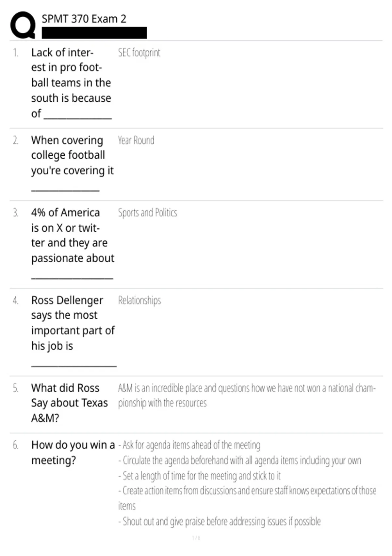Click 'Ask for agenda items ahead of the meeting'

click(189, 445)
